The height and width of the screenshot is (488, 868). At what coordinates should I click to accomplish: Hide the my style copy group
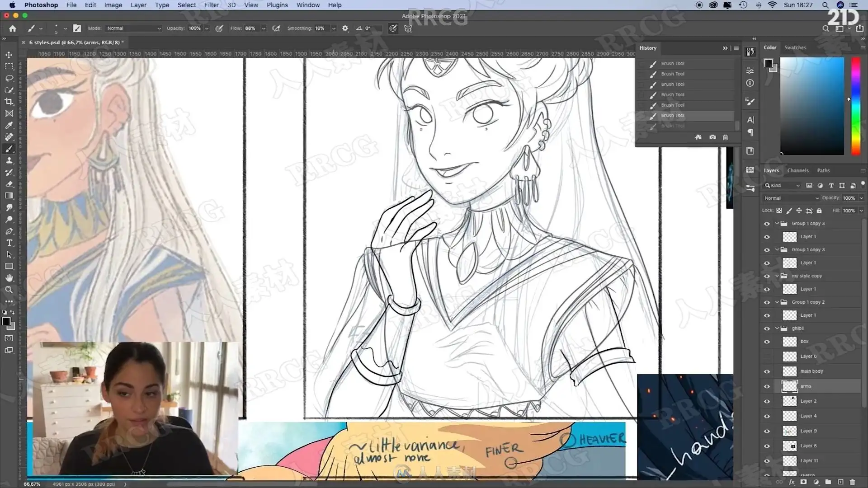point(767,276)
